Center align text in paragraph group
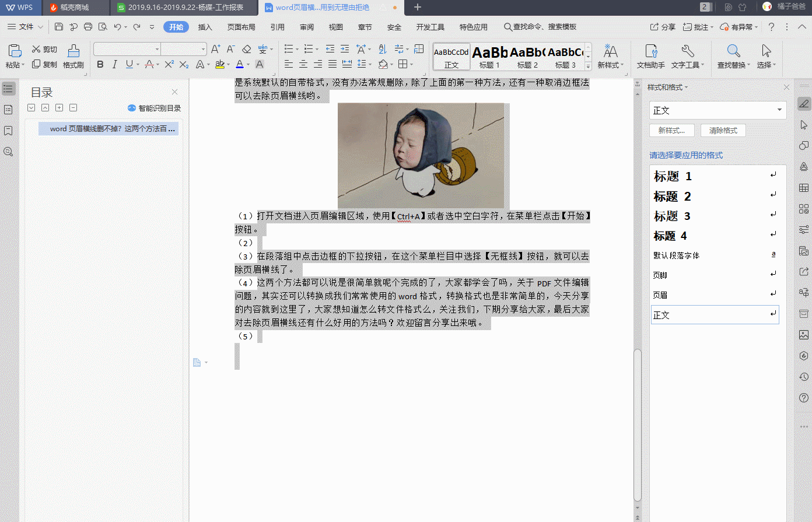Image resolution: width=812 pixels, height=522 pixels. click(x=303, y=64)
